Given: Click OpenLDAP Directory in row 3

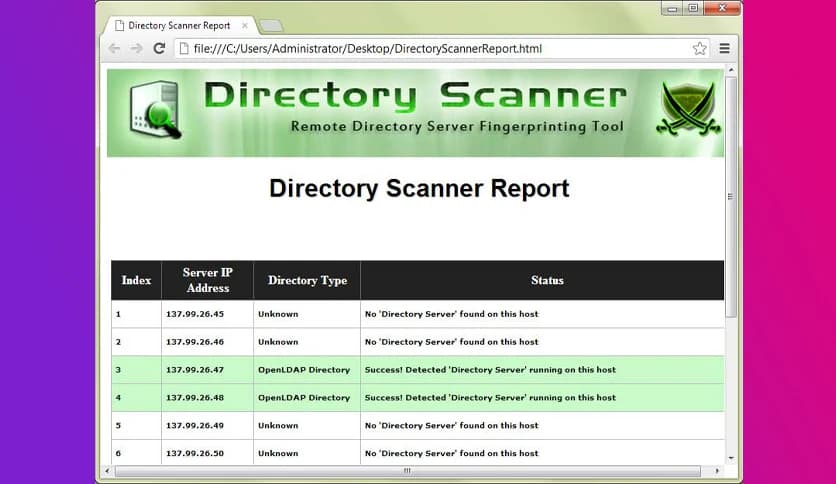Looking at the screenshot, I should [304, 369].
